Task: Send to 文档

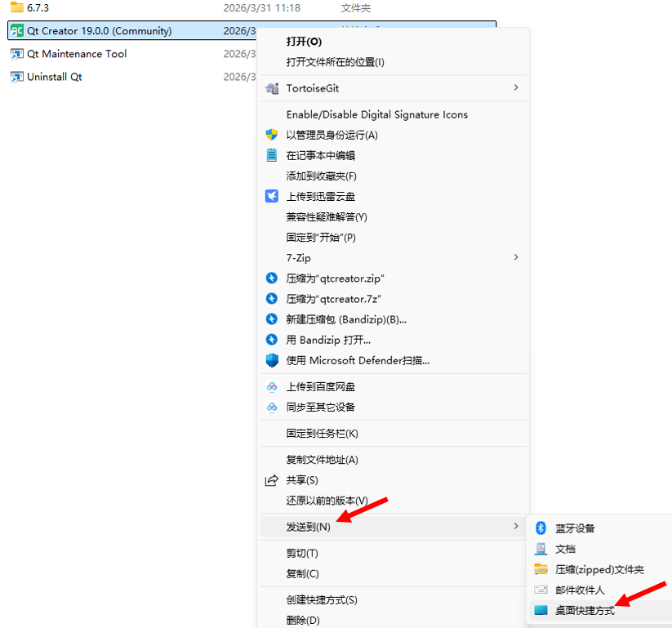Action: pos(565,549)
